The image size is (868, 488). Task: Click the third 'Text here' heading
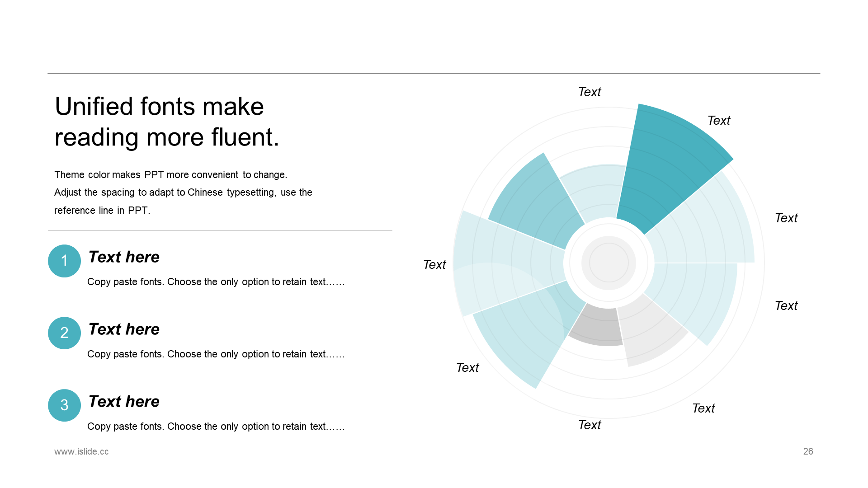(124, 401)
